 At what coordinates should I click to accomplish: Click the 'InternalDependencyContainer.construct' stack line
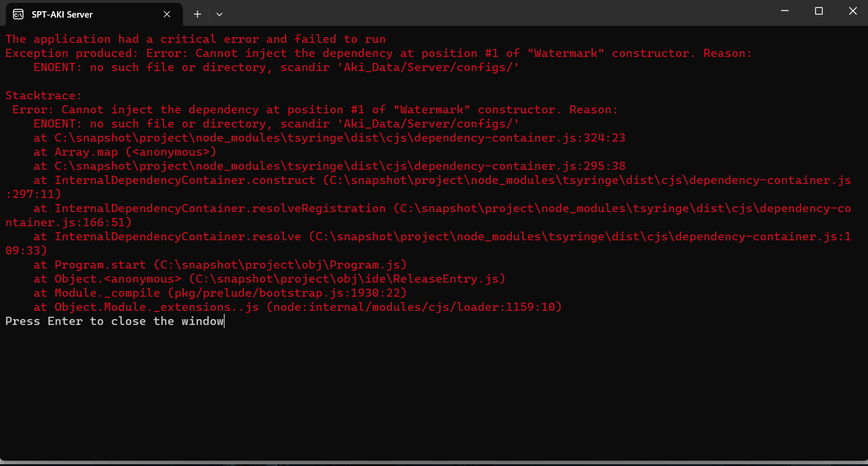(x=442, y=180)
